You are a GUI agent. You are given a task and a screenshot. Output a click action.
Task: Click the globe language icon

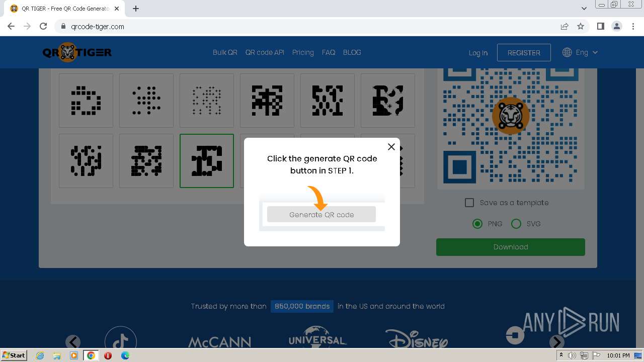click(x=567, y=52)
